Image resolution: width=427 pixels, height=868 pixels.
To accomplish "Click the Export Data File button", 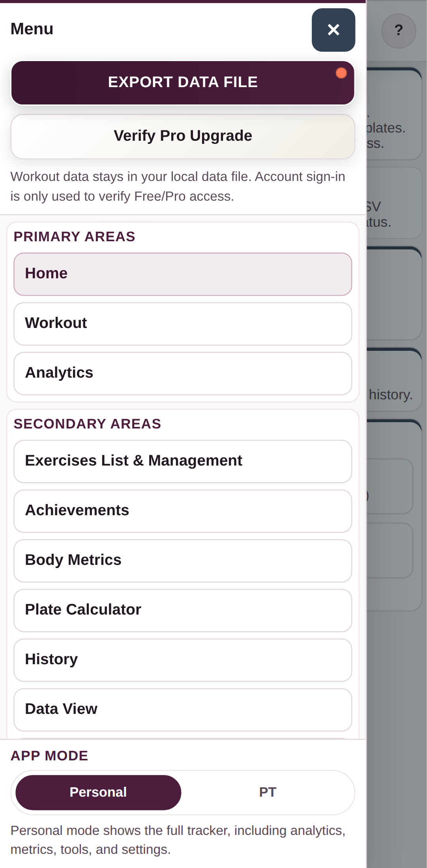I will (183, 82).
